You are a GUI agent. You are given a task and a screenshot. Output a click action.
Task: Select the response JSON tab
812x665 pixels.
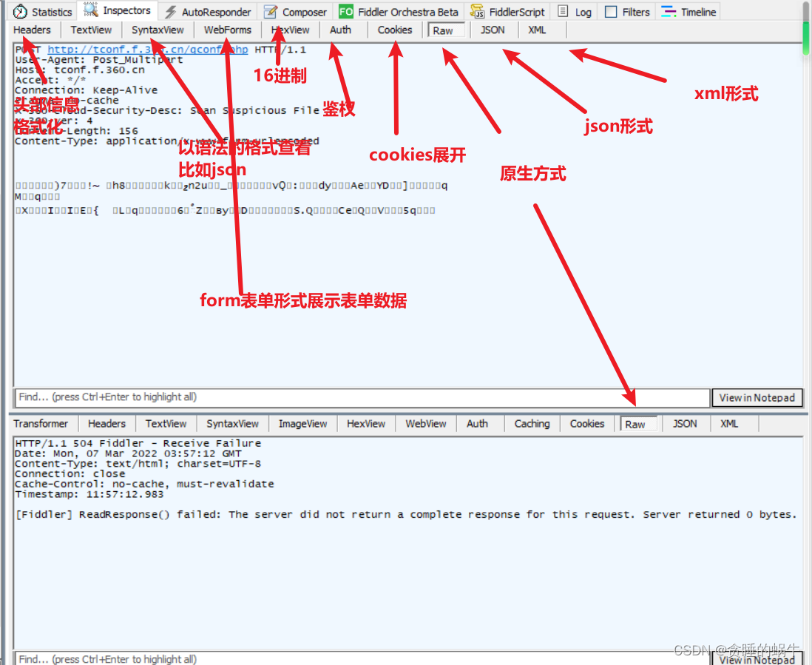coord(685,424)
